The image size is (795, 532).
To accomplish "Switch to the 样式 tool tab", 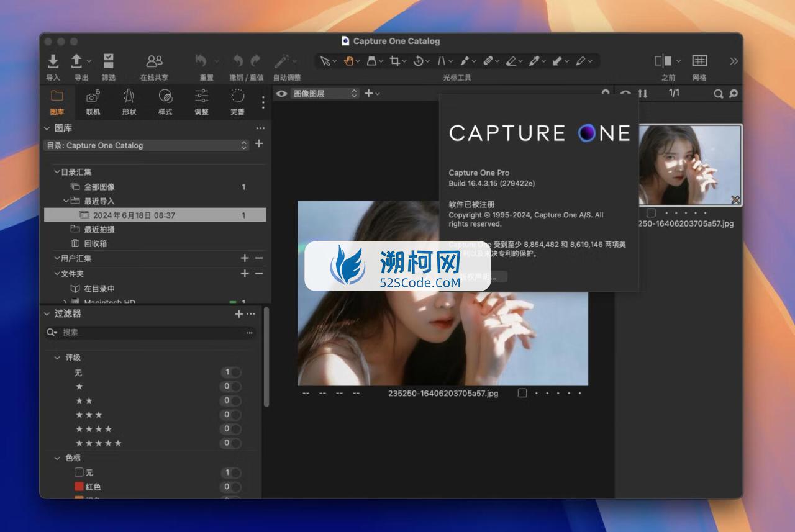I will pyautogui.click(x=165, y=102).
